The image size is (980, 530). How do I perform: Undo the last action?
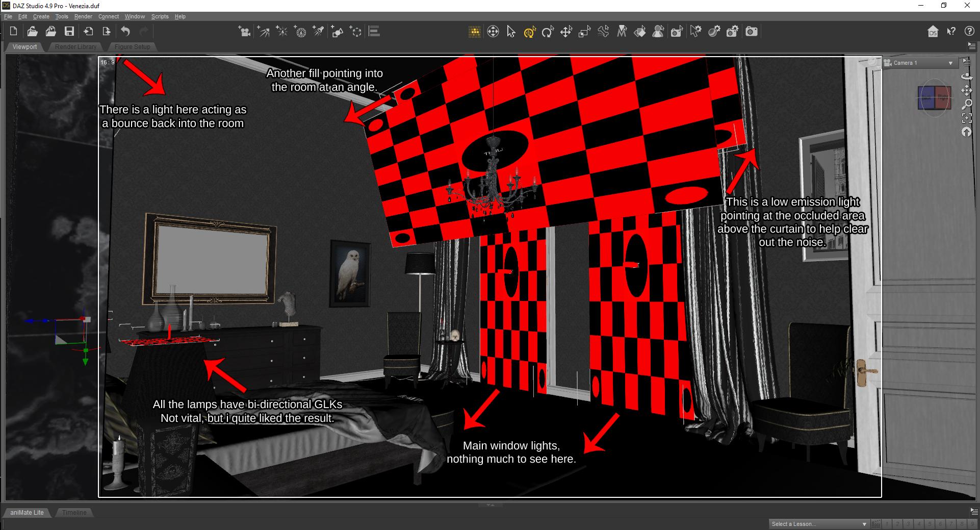point(125,32)
